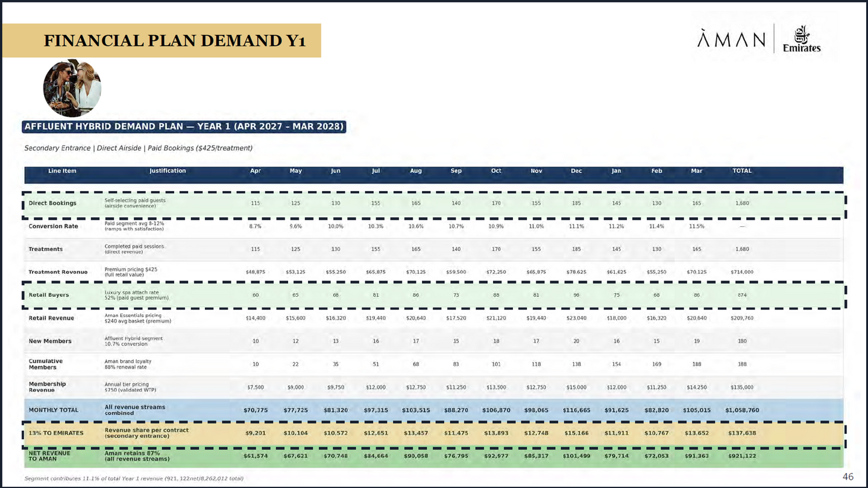The image size is (868, 488).
Task: Click the "Line Item" column header
Action: coord(62,171)
